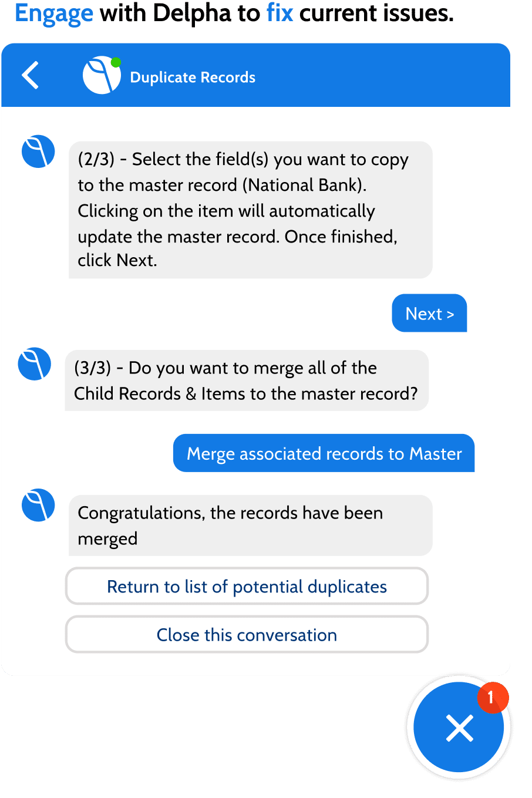Click the Duplicate Records header title
Screen dimensions: 532x798
coord(193,78)
